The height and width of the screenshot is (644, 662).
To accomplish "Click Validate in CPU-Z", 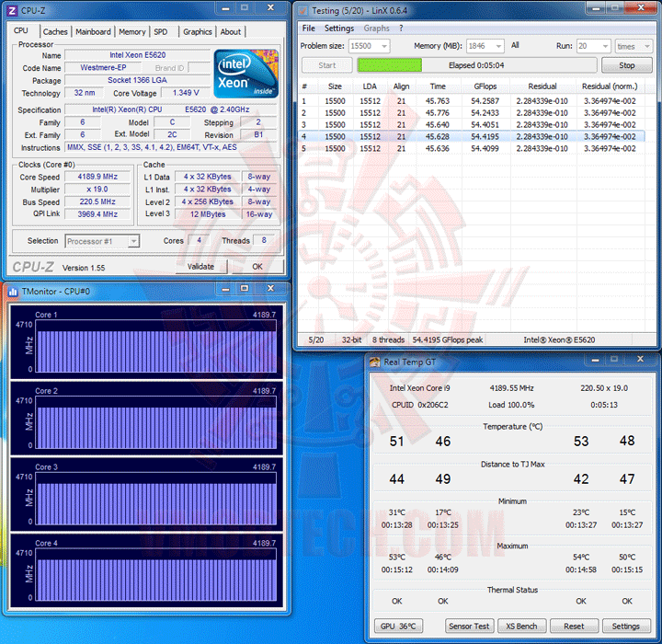I will [201, 267].
